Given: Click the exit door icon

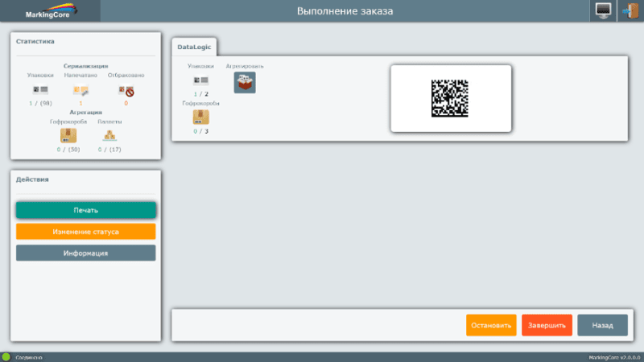Looking at the screenshot, I should tap(630, 10).
